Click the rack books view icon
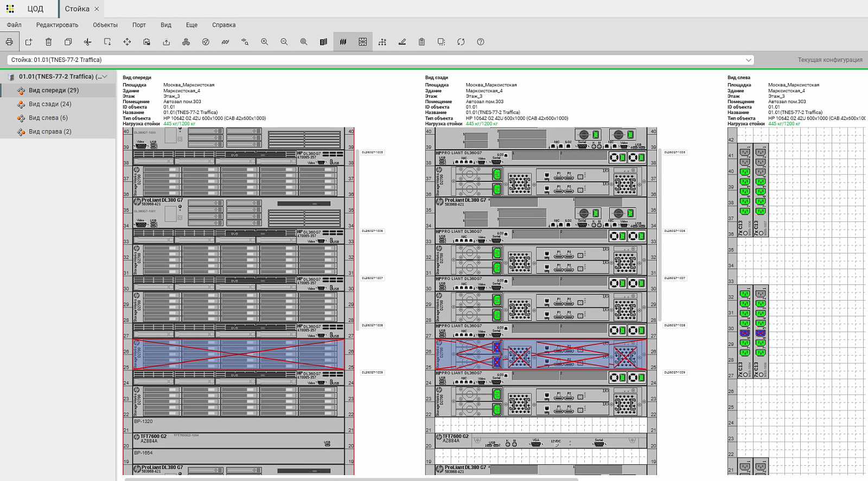 click(323, 42)
